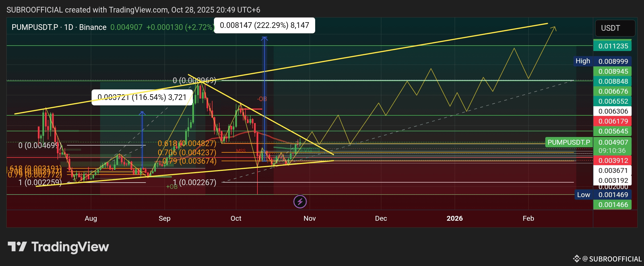Click the Dec label on time axis
Viewport: 644px width, 266px height.
381,218
